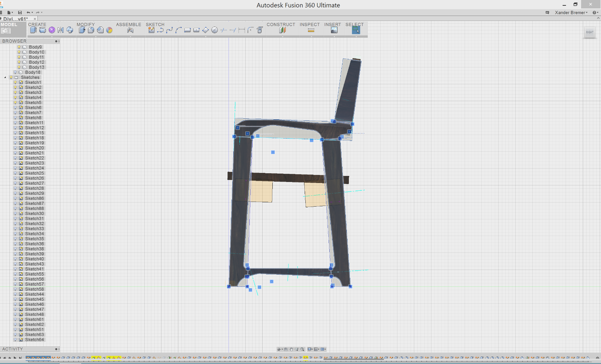Toggle visibility bulb of Body18

[x=15, y=72]
